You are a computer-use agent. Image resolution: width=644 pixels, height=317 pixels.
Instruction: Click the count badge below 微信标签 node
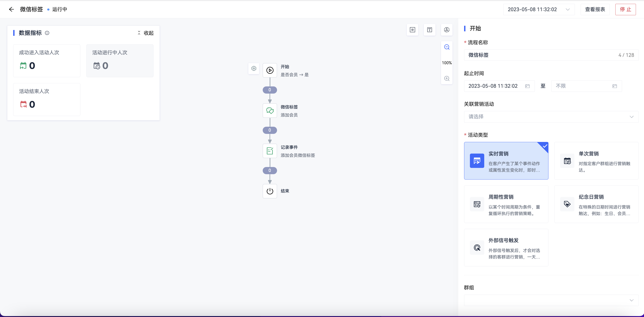[x=270, y=130]
